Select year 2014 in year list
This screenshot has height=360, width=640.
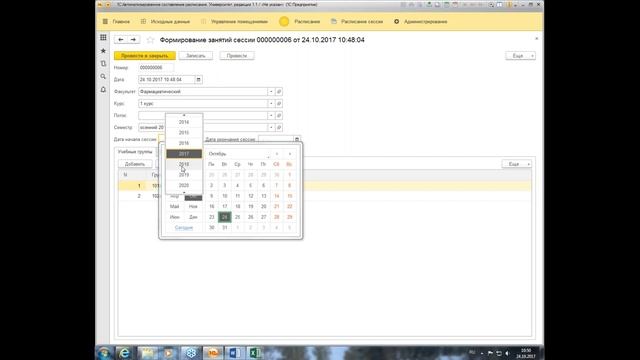184,122
